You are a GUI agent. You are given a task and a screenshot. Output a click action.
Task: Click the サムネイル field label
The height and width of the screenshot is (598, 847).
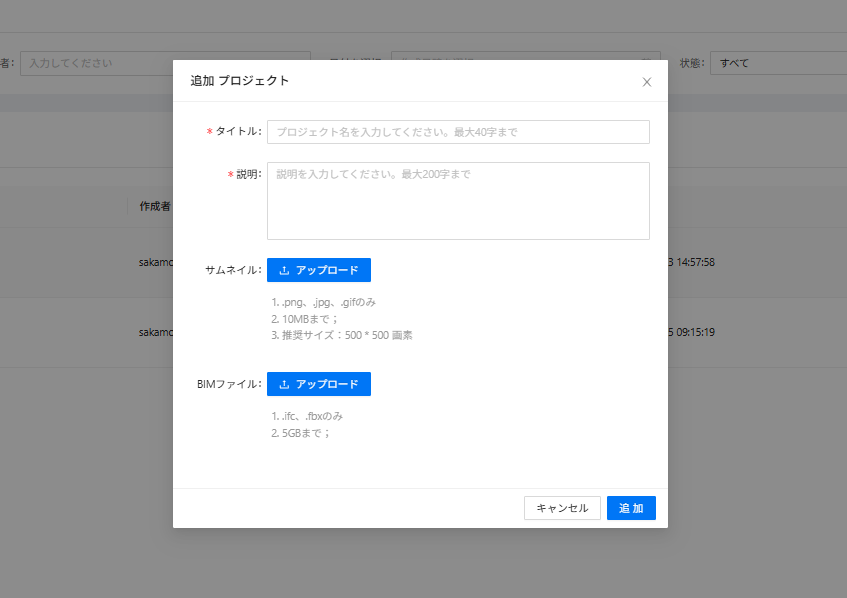pos(232,270)
